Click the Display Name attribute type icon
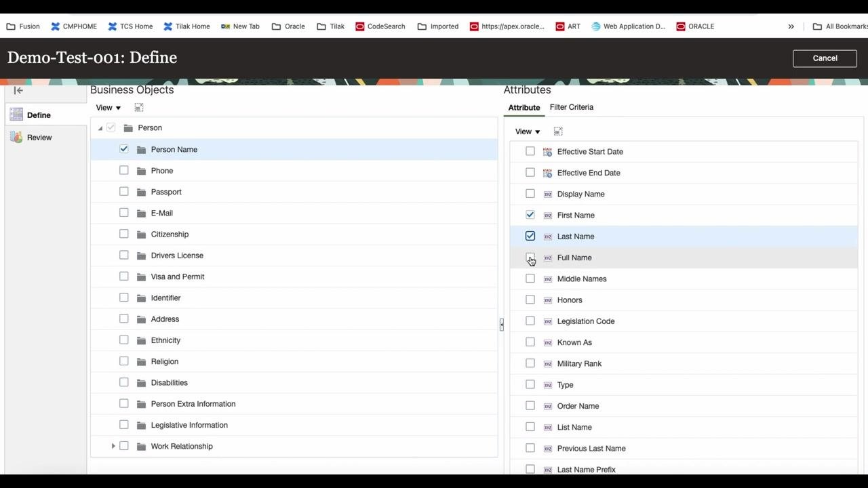 click(548, 194)
